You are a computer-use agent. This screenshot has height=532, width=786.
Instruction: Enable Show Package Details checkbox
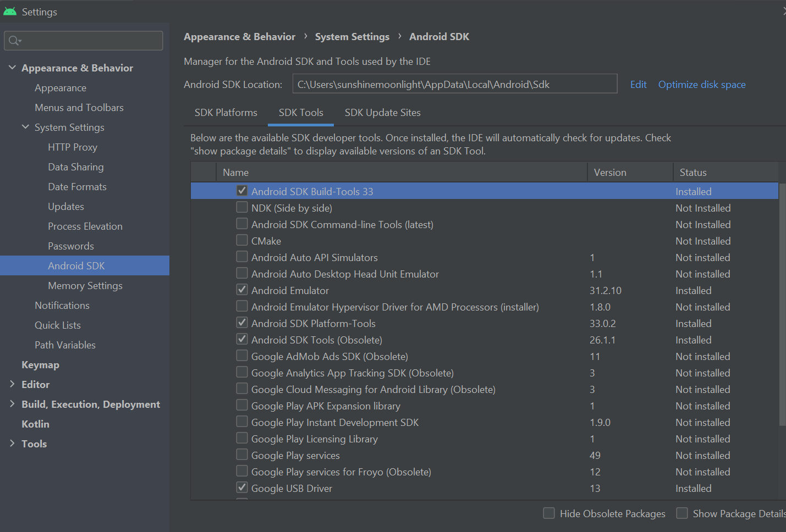(682, 513)
